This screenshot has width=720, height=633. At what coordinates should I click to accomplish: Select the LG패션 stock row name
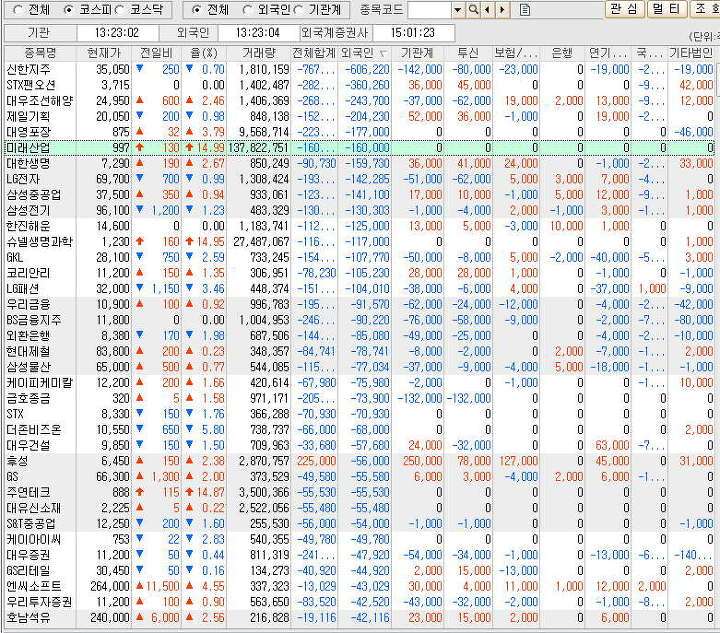point(23,289)
